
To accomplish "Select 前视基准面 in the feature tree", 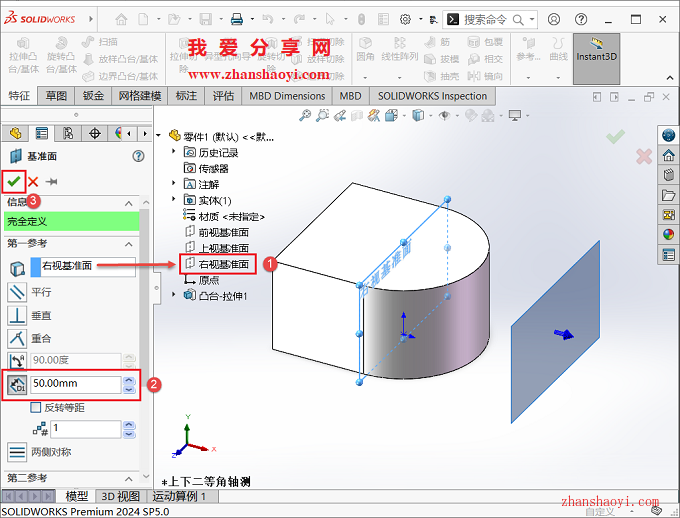I will click(x=223, y=232).
